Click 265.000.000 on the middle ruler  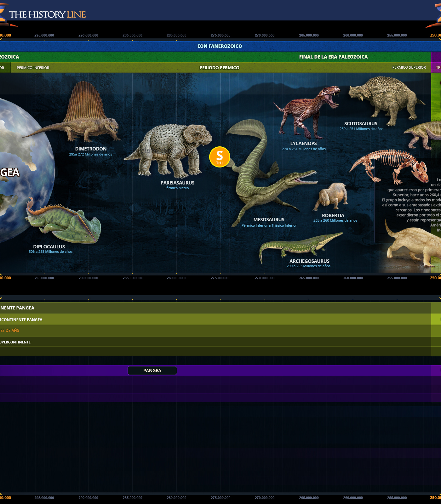coord(309,278)
